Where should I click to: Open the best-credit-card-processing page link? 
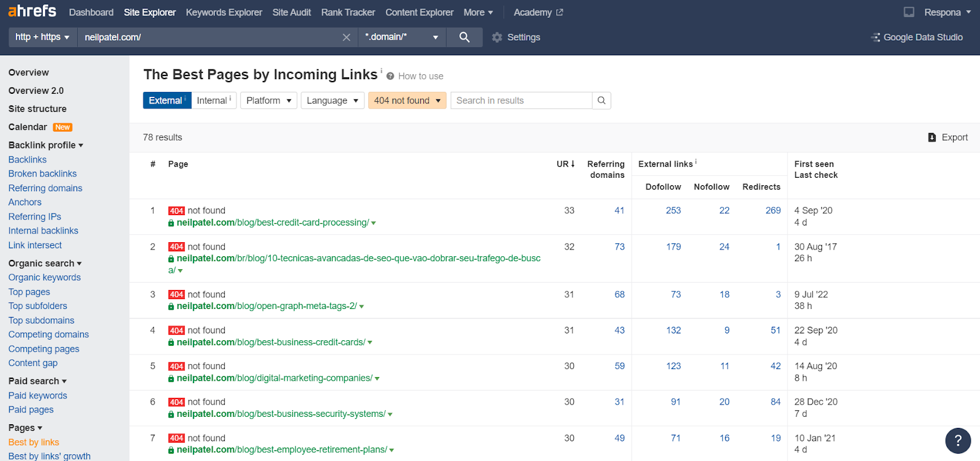pos(273,223)
